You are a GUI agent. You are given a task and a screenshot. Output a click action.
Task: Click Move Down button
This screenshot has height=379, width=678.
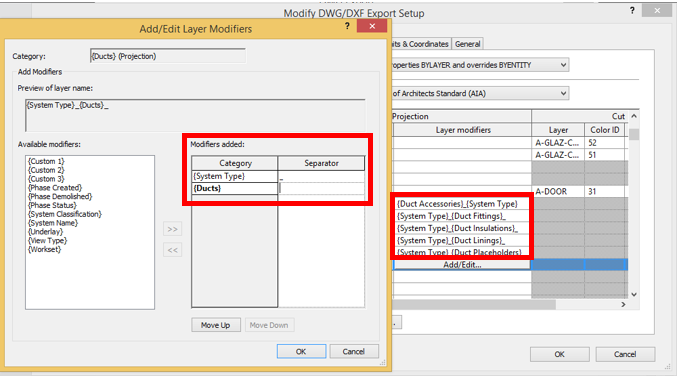point(269,325)
